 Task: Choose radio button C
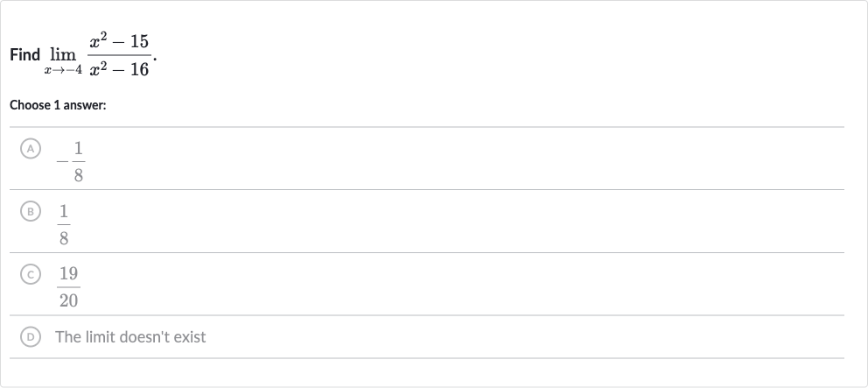coord(31,274)
